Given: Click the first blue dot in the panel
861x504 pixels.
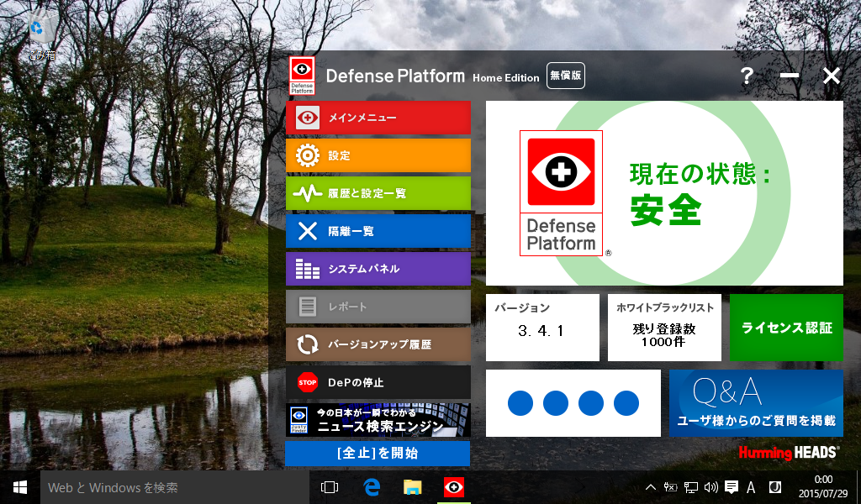Looking at the screenshot, I should (520, 403).
